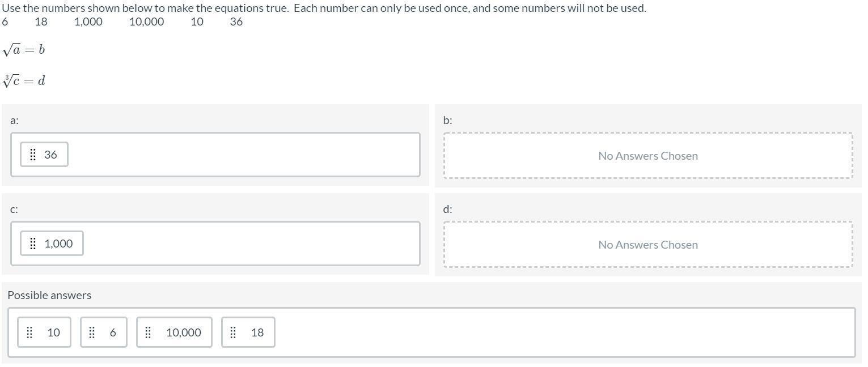Click empty area right of the 18 chip
The image size is (868, 367).
(x=561, y=332)
